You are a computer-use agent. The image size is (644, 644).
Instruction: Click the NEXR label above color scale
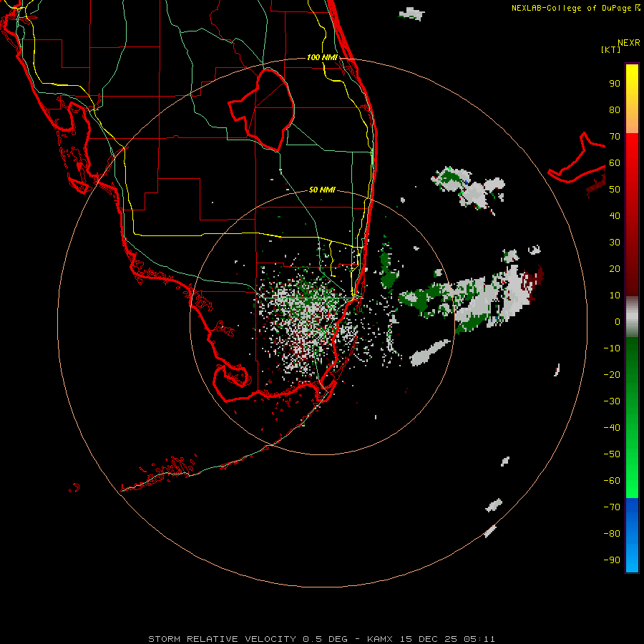coord(629,43)
